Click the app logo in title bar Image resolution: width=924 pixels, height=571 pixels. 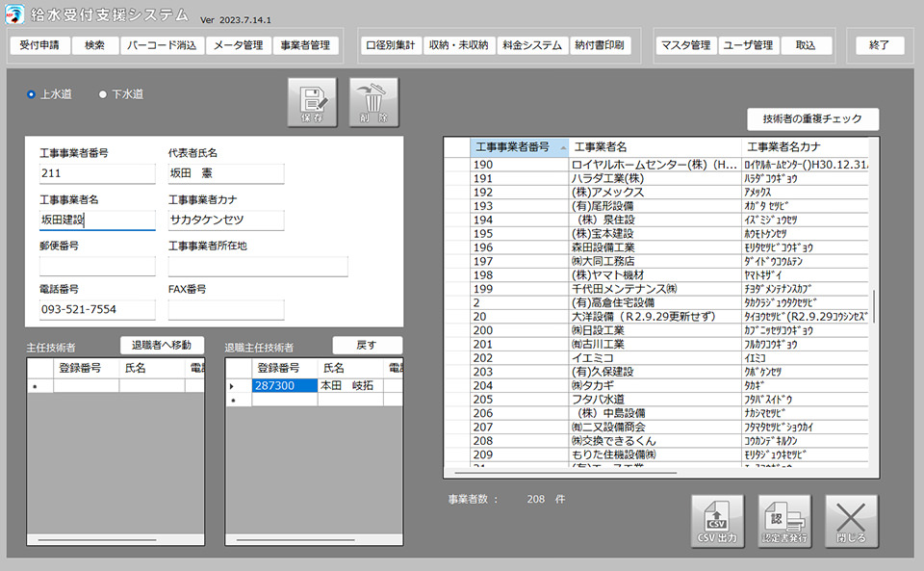[x=15, y=16]
